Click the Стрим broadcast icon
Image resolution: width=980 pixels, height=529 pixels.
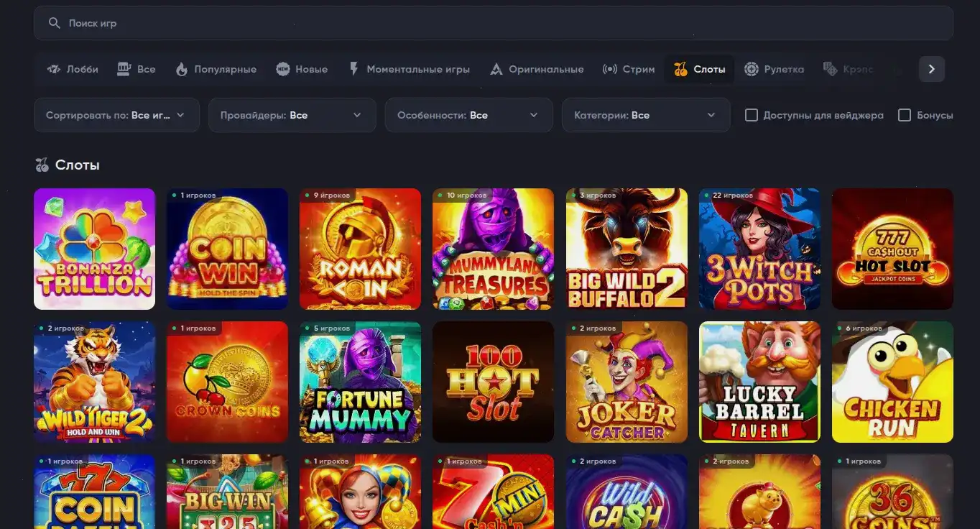[x=610, y=68]
